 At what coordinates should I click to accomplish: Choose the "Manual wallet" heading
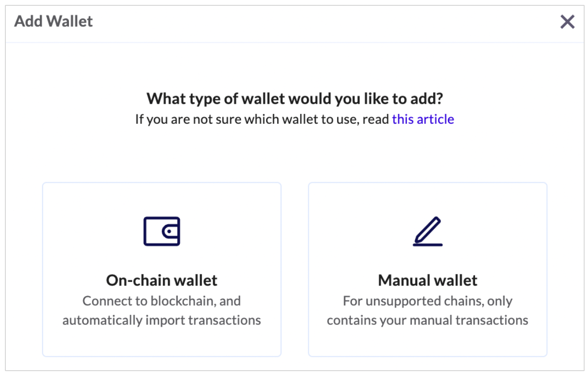[x=428, y=280]
